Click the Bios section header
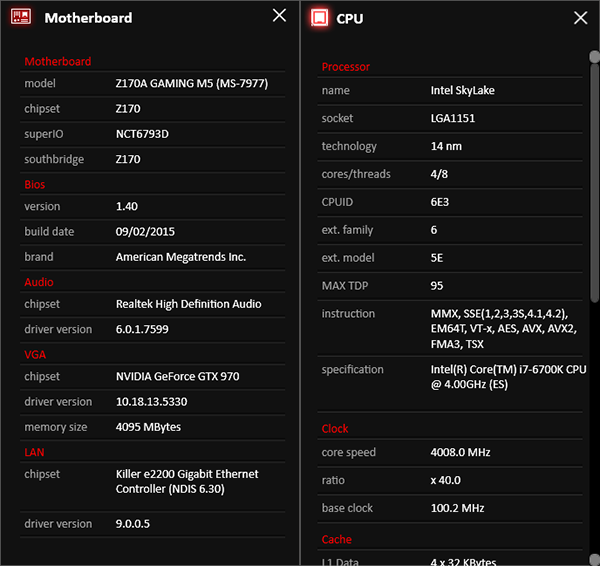 pos(35,184)
